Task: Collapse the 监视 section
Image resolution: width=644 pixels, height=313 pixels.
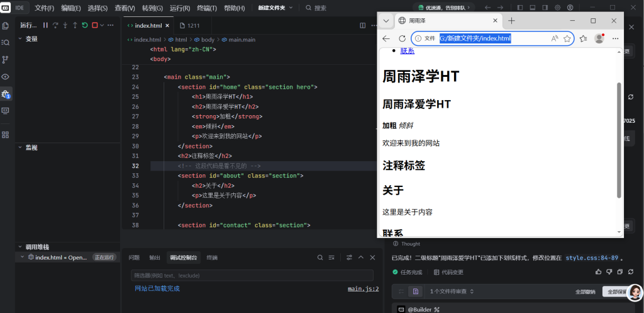Action: 20,147
